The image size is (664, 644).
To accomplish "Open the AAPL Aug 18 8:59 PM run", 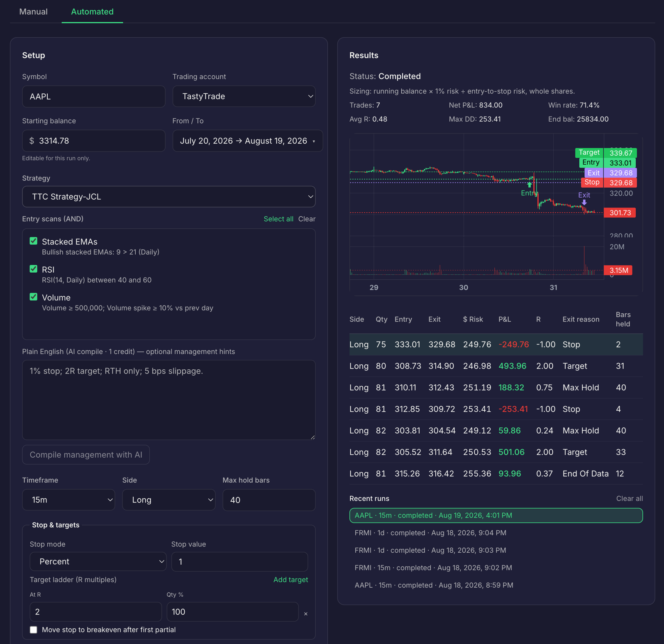I will click(496, 585).
